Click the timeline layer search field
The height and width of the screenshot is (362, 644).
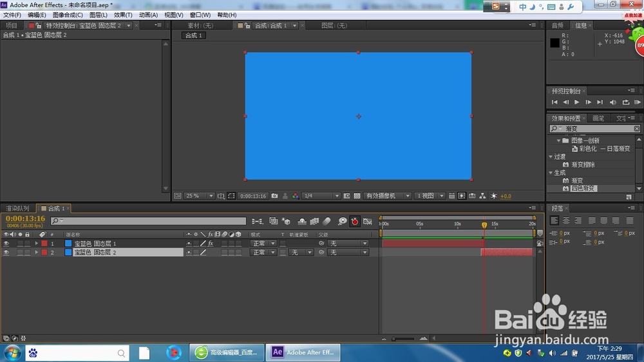pyautogui.click(x=148, y=221)
